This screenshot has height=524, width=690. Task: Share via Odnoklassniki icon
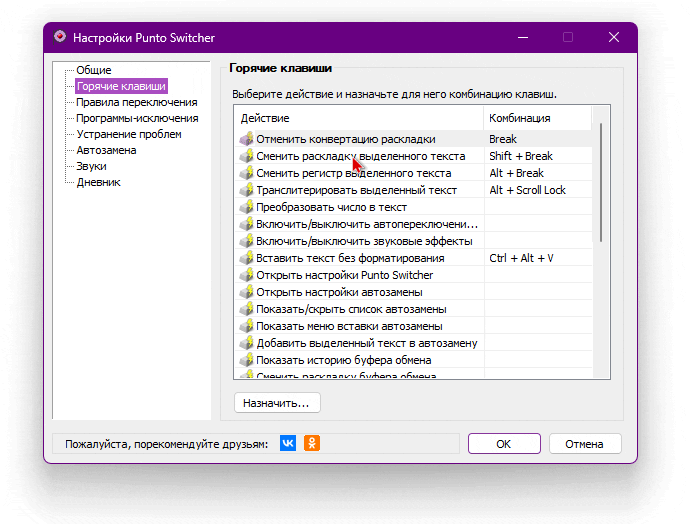312,443
